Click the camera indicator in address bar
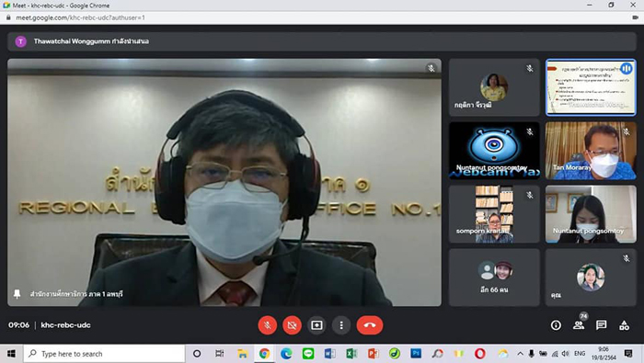This screenshot has height=363, width=644. [635, 17]
